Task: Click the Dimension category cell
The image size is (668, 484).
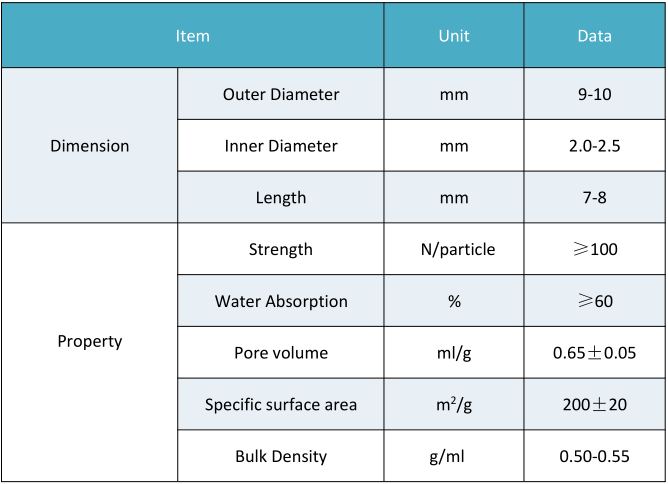Action: 89,145
